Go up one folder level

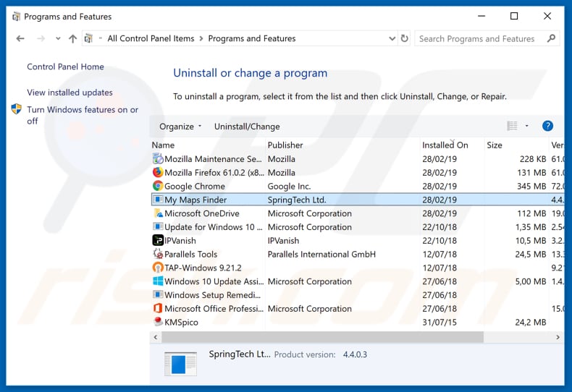tap(72, 38)
